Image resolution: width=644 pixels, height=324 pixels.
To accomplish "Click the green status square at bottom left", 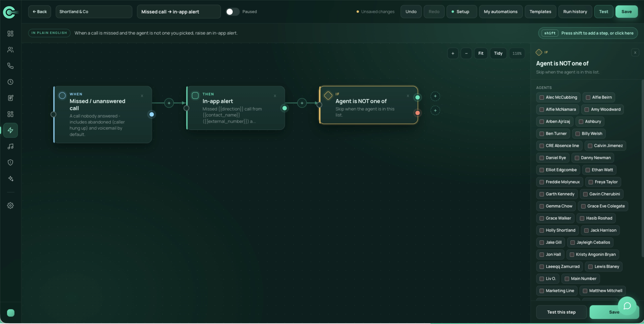I will click(x=11, y=313).
